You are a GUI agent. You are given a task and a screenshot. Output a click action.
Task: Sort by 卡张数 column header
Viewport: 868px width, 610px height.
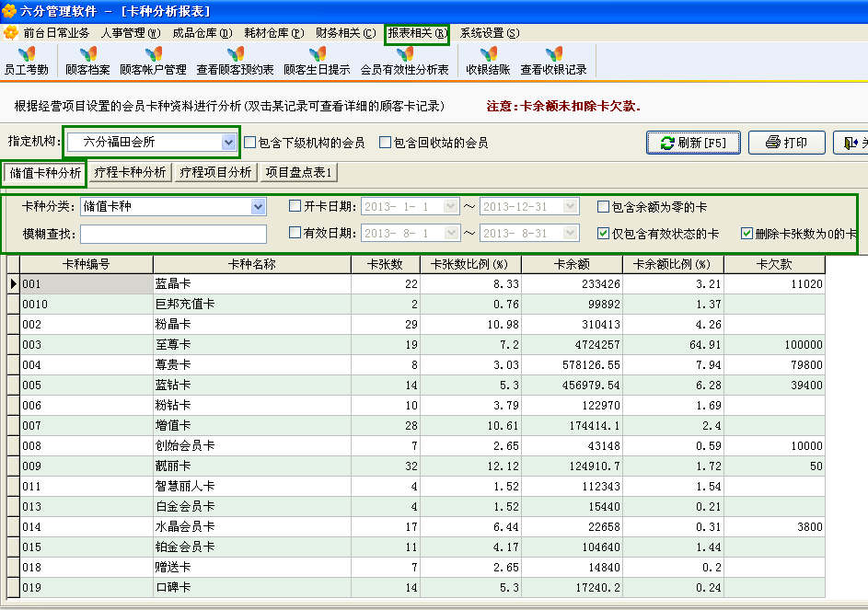pyautogui.click(x=386, y=265)
